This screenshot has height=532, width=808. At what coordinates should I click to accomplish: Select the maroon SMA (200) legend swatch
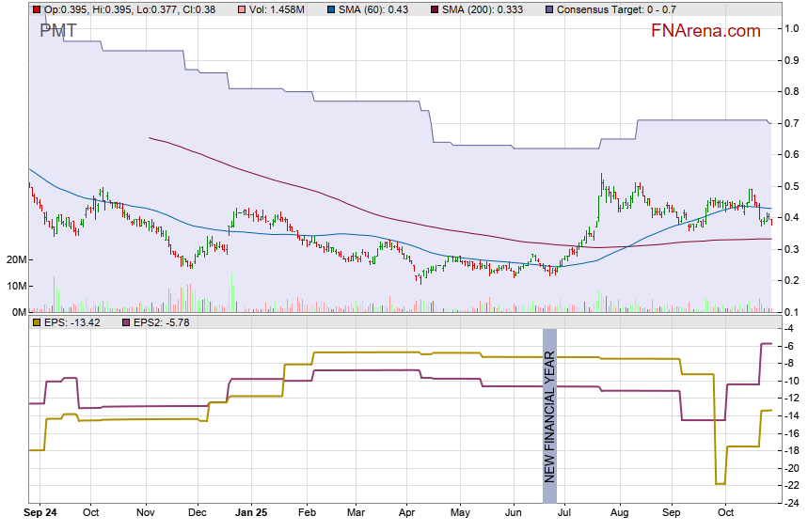tap(435, 9)
